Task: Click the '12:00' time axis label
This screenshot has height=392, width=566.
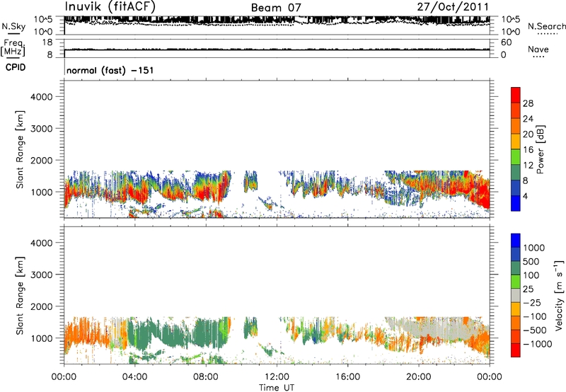Action: pyautogui.click(x=277, y=377)
